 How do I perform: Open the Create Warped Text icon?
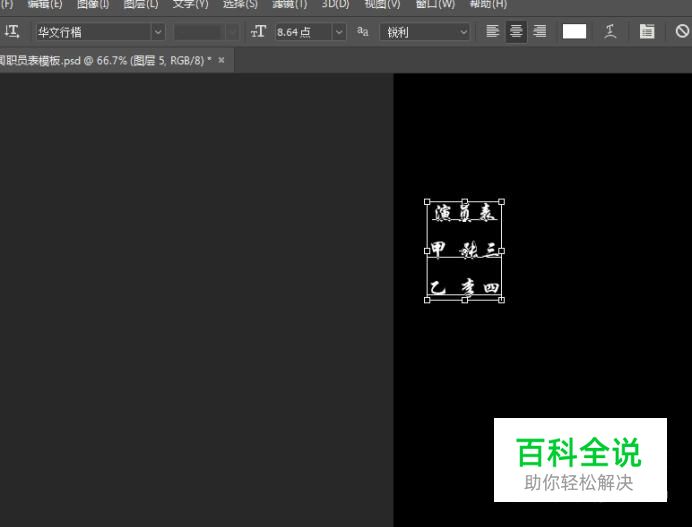[x=610, y=31]
